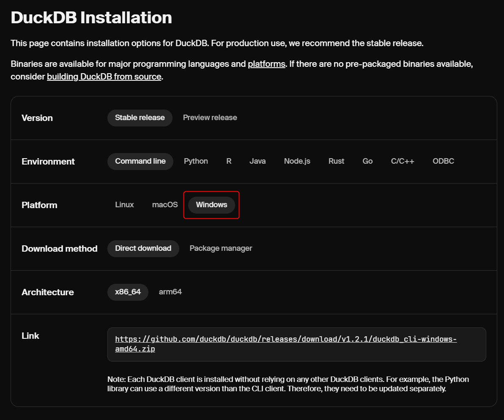
Task: Click the Version row label
Action: [37, 118]
